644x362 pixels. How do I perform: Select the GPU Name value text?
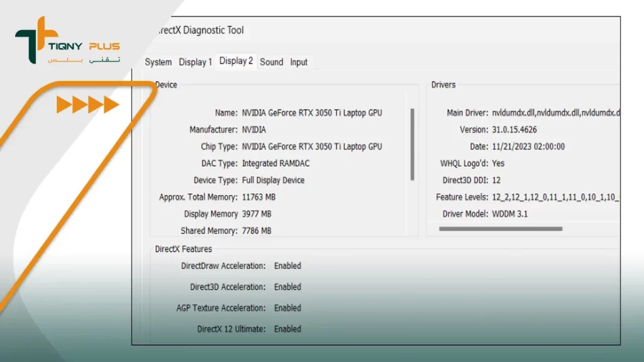[311, 113]
